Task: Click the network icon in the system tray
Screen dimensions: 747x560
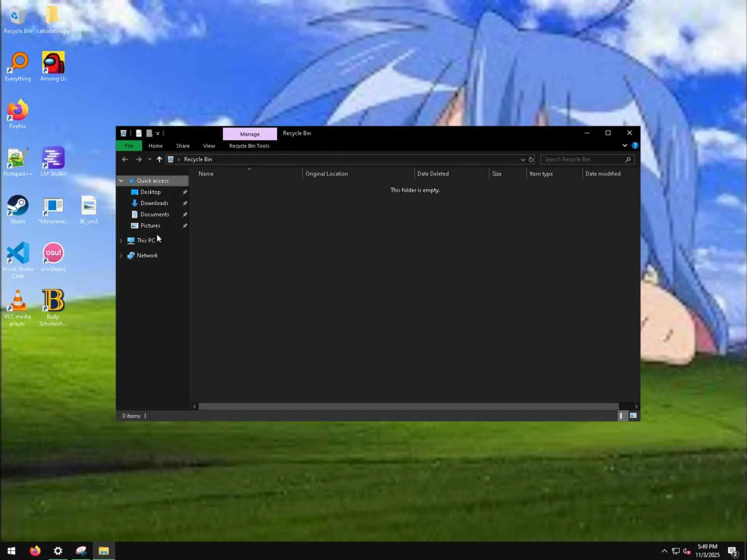Action: 676,552
